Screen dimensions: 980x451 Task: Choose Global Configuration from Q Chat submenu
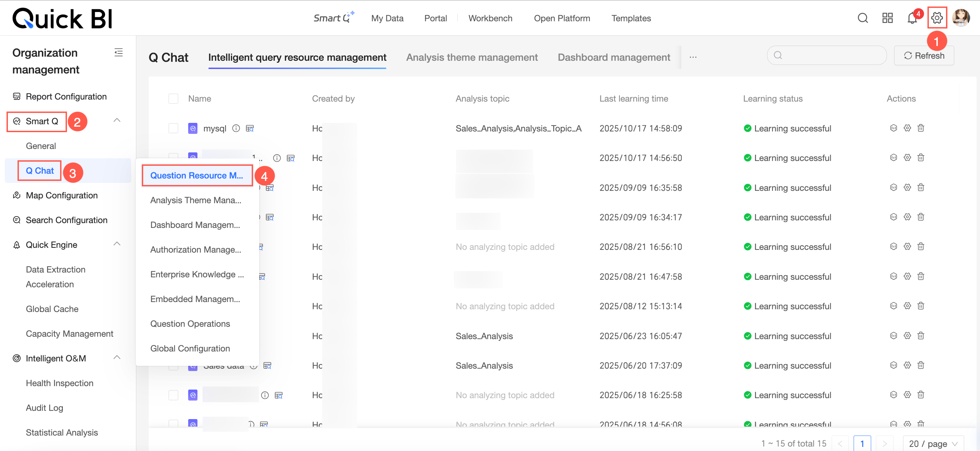[190, 348]
